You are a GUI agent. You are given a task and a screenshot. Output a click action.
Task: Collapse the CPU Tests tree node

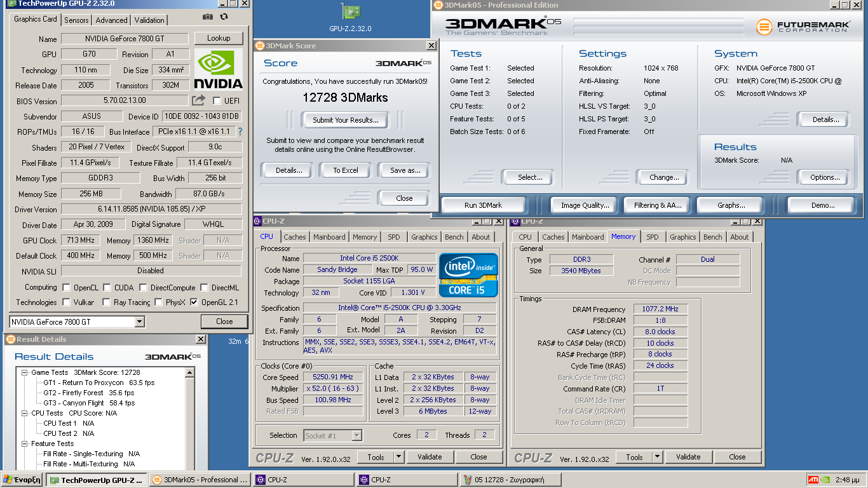click(x=24, y=413)
